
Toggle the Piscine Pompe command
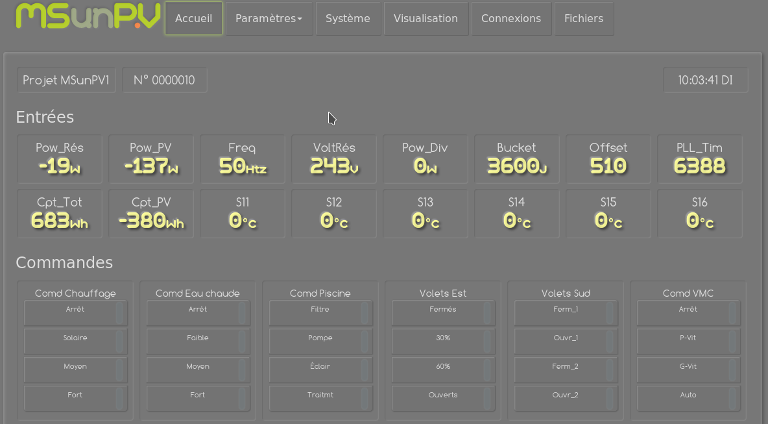pos(320,338)
